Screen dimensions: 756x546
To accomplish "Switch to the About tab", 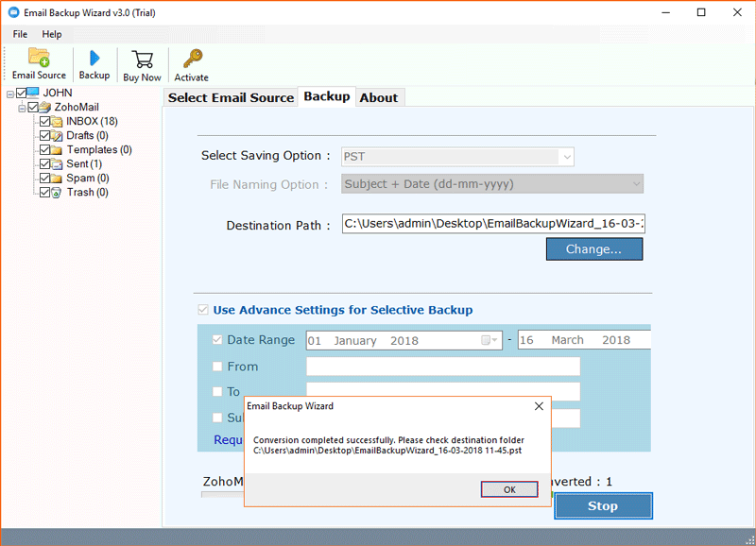I will 379,97.
